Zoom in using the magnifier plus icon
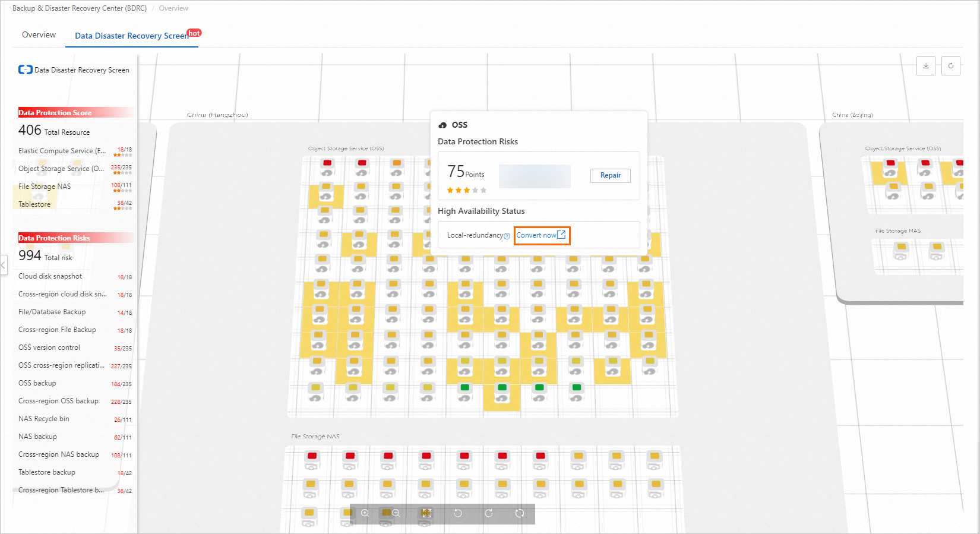This screenshot has height=534, width=980. [x=365, y=513]
